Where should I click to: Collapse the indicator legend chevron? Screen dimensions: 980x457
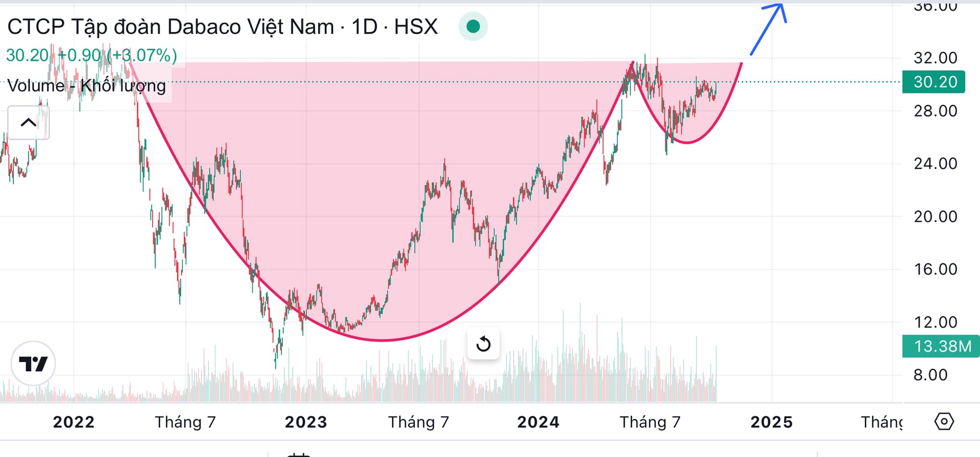(x=28, y=122)
